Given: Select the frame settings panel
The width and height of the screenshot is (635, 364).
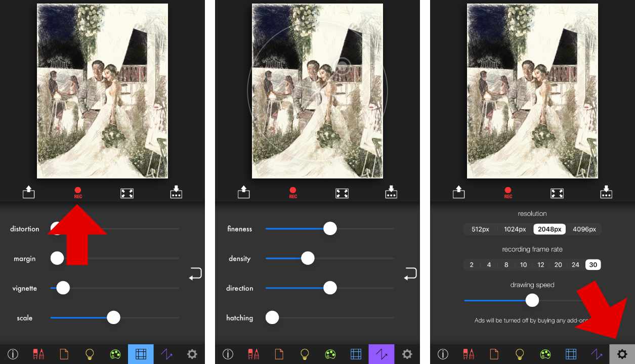Looking at the screenshot, I should 141,354.
